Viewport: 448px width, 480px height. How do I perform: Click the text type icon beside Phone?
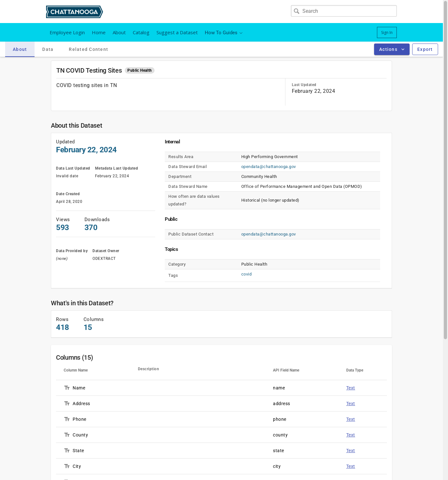[67, 419]
